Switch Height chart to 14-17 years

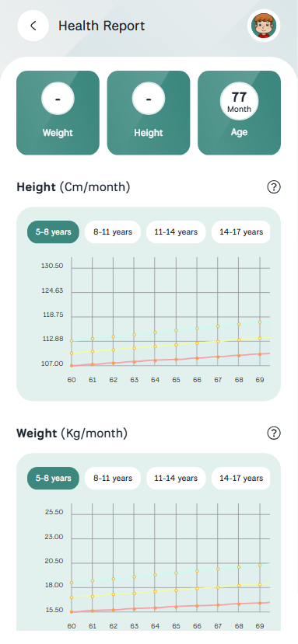[240, 232]
